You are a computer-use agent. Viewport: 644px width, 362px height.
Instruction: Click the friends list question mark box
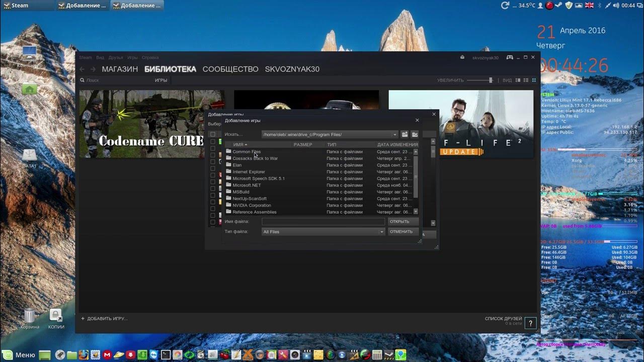tap(530, 324)
